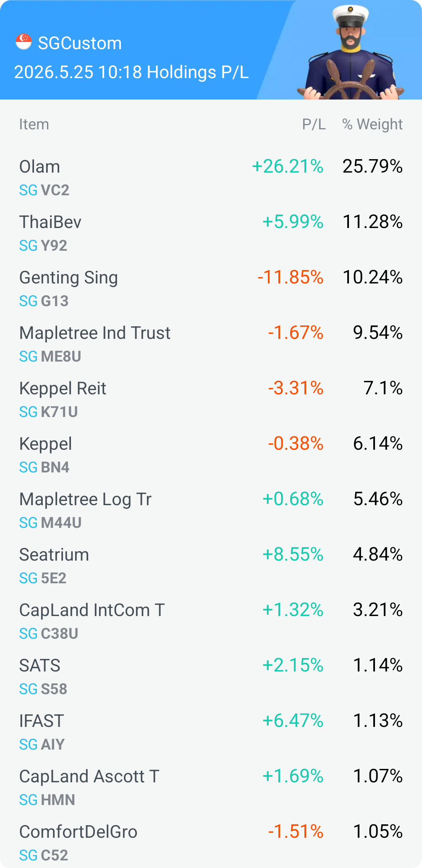Image resolution: width=422 pixels, height=868 pixels.
Task: Click Seatrium's +8.55% P/L value
Action: pos(293,554)
